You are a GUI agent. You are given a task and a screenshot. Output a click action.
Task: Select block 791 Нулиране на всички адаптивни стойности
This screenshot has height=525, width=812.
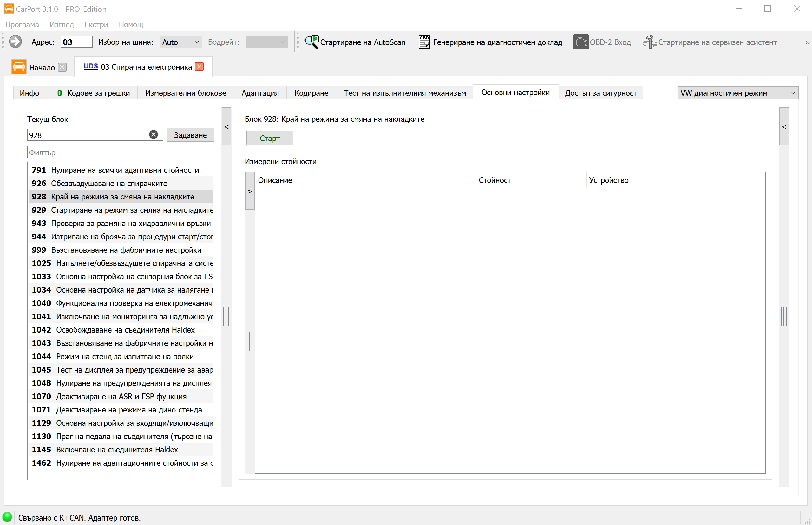tap(121, 170)
